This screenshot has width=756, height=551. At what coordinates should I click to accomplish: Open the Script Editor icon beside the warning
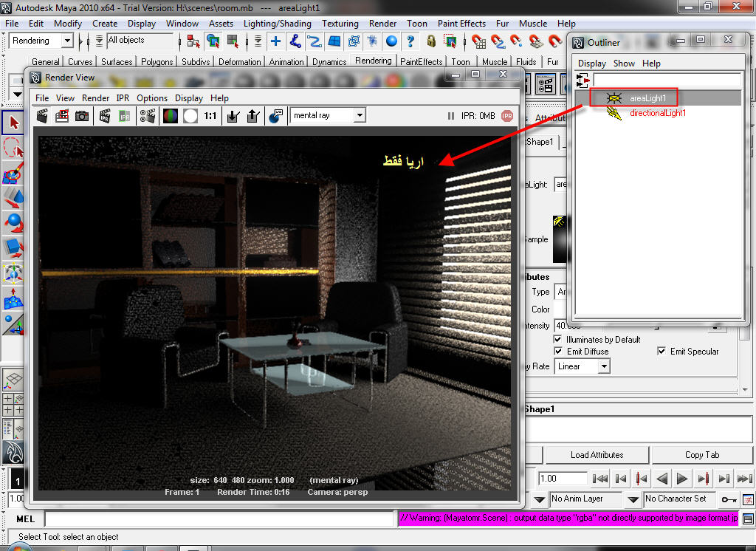[x=748, y=519]
